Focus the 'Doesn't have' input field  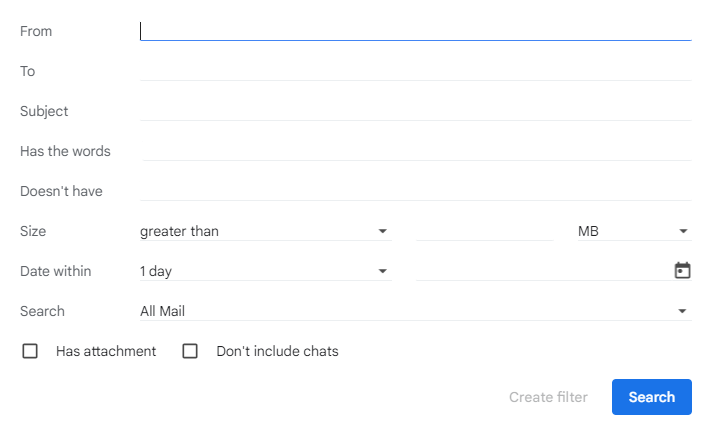point(415,191)
